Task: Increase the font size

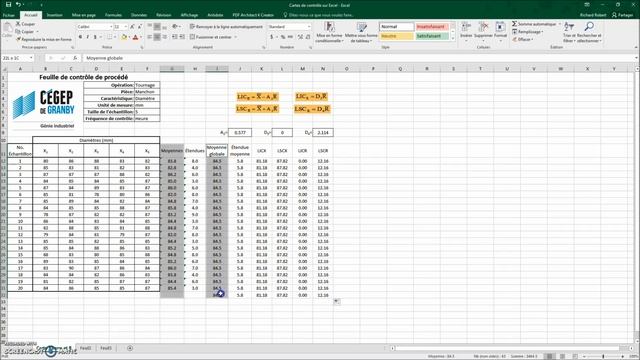Action: 132,27
